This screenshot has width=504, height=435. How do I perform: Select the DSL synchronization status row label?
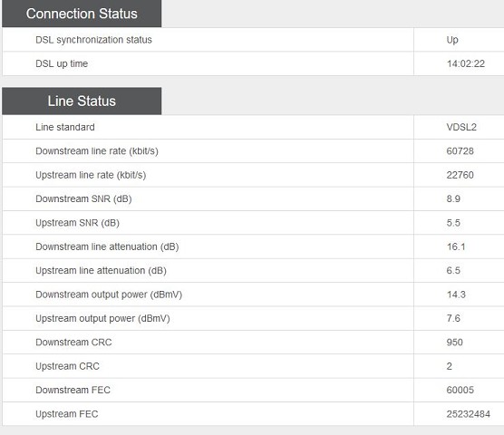93,40
